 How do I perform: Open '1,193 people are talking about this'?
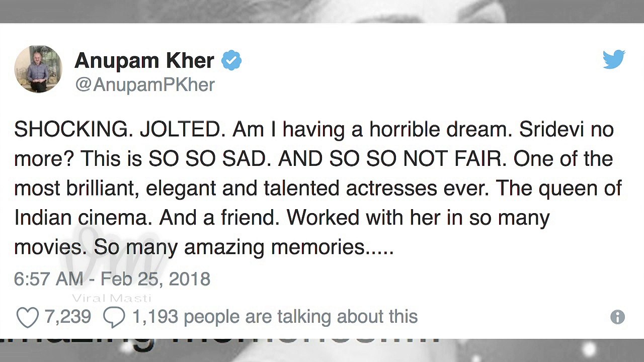click(275, 317)
